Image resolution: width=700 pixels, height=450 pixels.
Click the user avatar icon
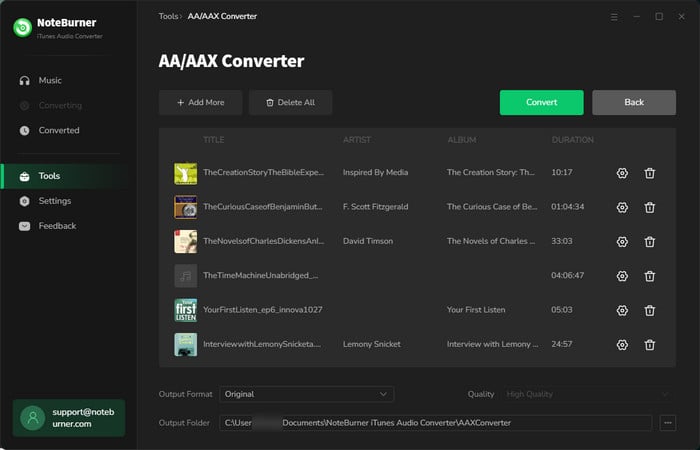(x=33, y=418)
